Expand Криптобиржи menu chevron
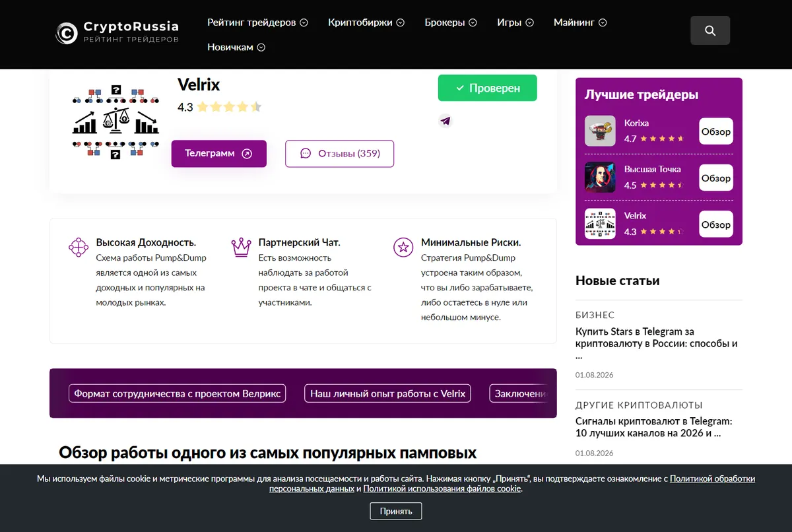The image size is (792, 532). tap(400, 22)
